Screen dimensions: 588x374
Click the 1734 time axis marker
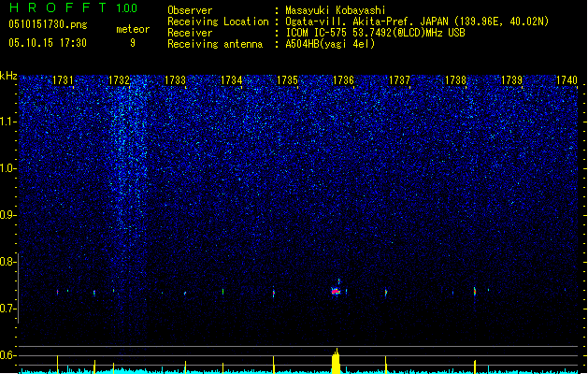click(232, 80)
